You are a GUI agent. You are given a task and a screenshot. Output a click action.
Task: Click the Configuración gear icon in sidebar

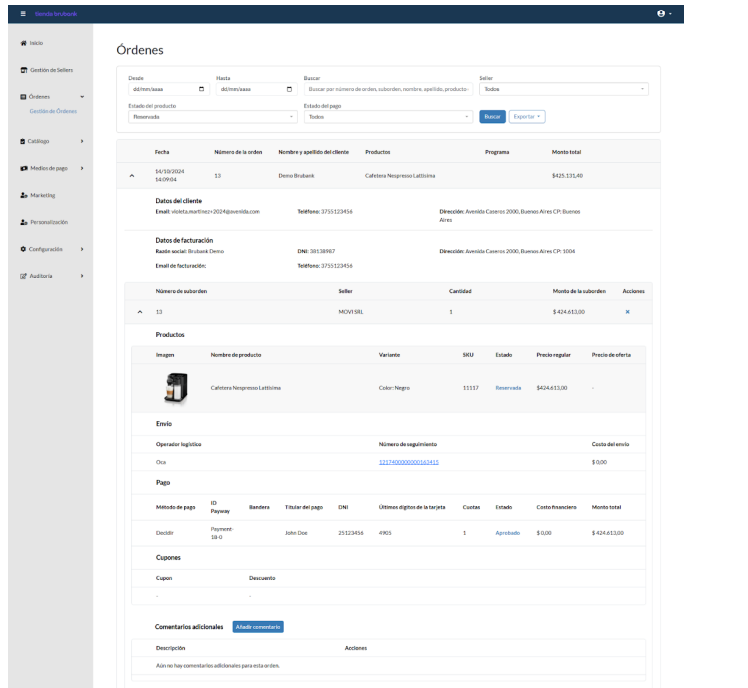click(23, 248)
